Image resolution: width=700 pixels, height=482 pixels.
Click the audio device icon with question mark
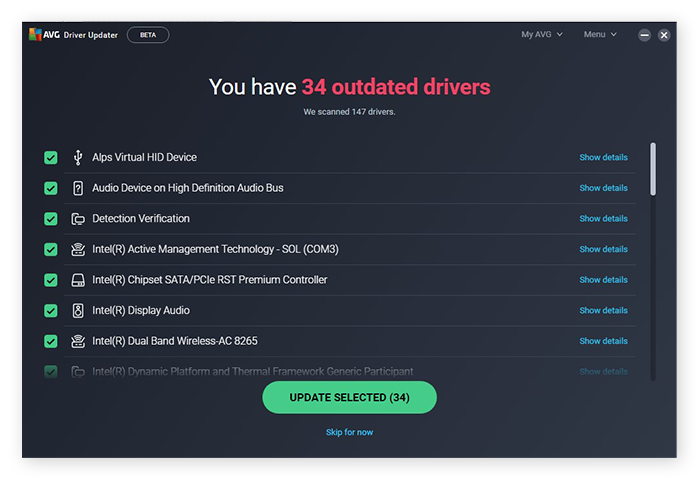[78, 188]
